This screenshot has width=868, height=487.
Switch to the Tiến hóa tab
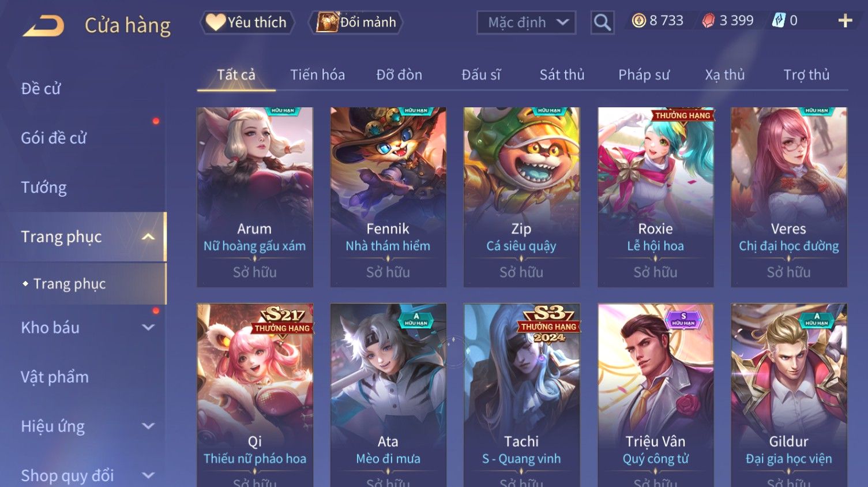click(x=317, y=75)
